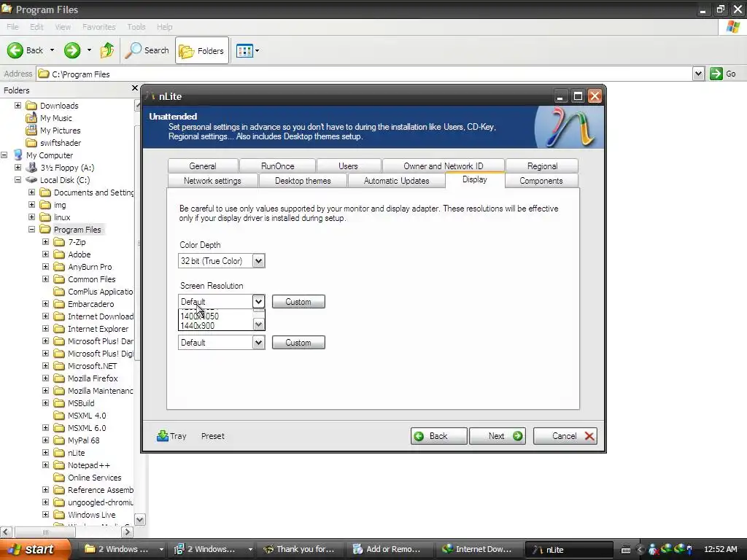The height and width of the screenshot is (560, 747).
Task: Open the Start menu
Action: [x=35, y=549]
